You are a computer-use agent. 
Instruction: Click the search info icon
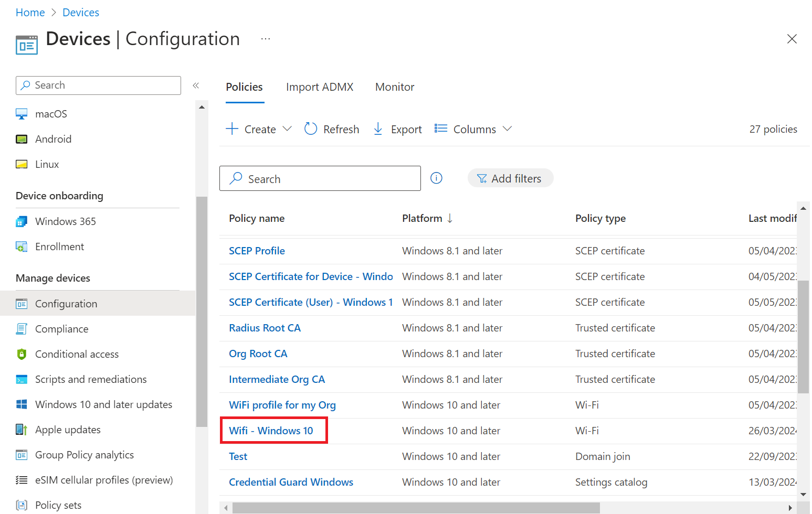[436, 178]
